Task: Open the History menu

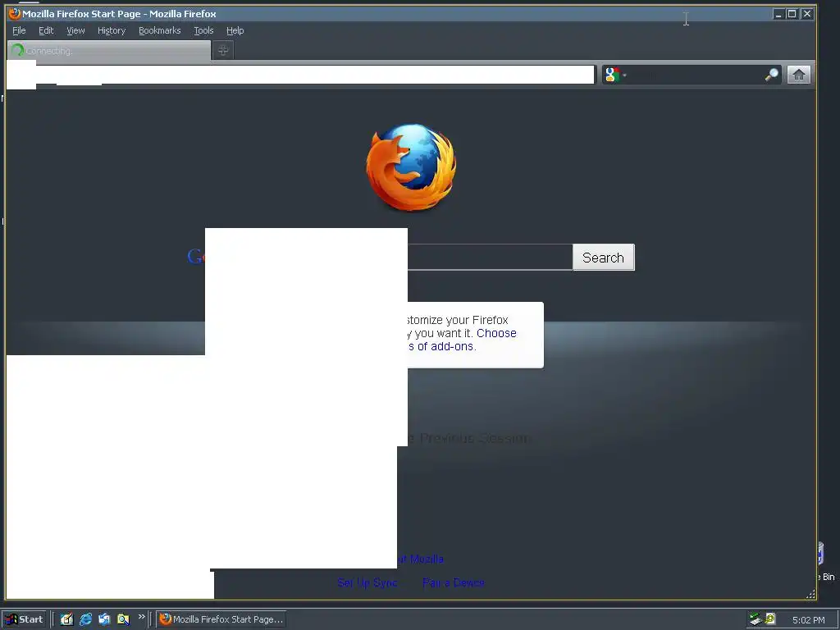Action: point(112,30)
